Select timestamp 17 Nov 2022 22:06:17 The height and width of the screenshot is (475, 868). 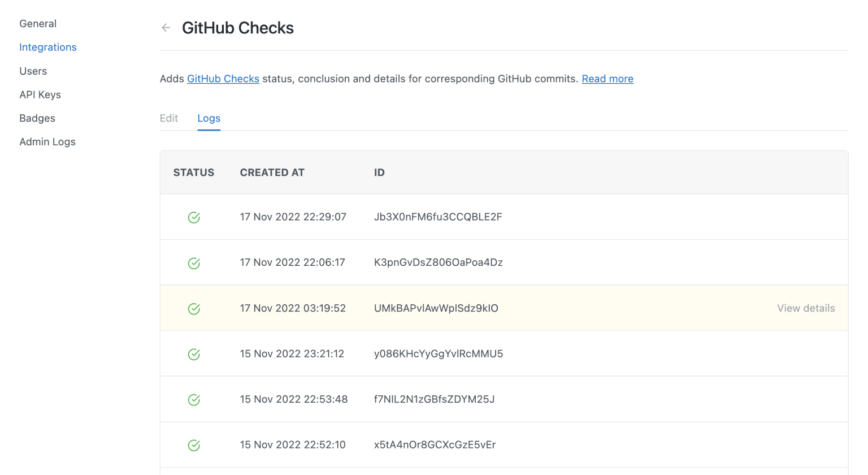(293, 262)
